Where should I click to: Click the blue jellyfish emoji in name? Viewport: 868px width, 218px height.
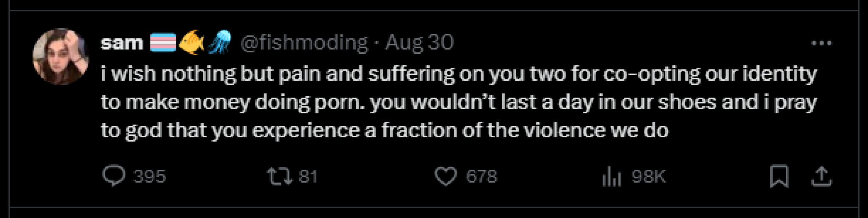220,43
